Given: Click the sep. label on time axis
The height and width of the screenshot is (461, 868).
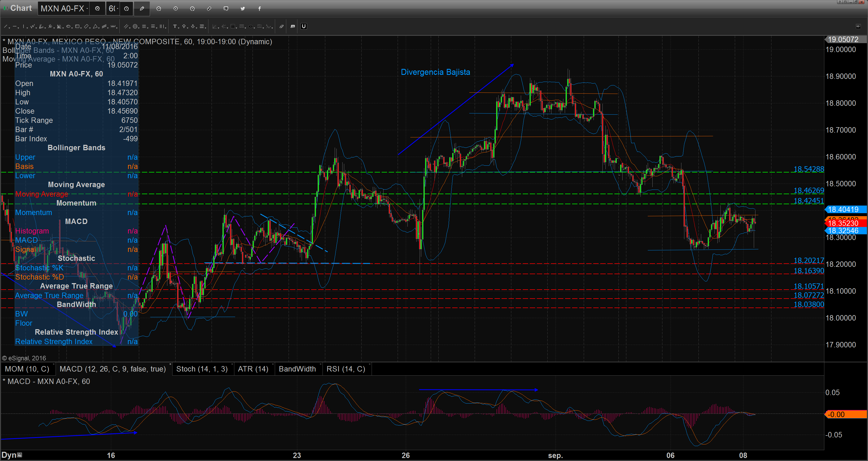Looking at the screenshot, I should [x=555, y=456].
